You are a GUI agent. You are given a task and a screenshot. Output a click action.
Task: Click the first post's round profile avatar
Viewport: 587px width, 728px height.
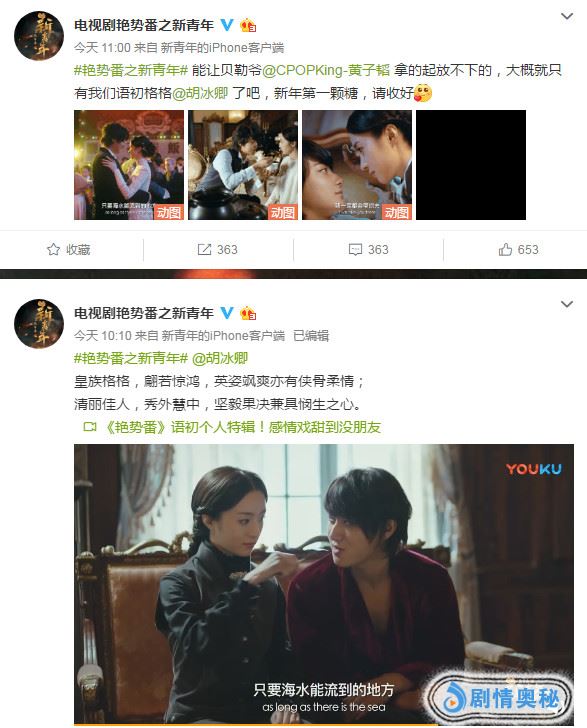point(39,36)
